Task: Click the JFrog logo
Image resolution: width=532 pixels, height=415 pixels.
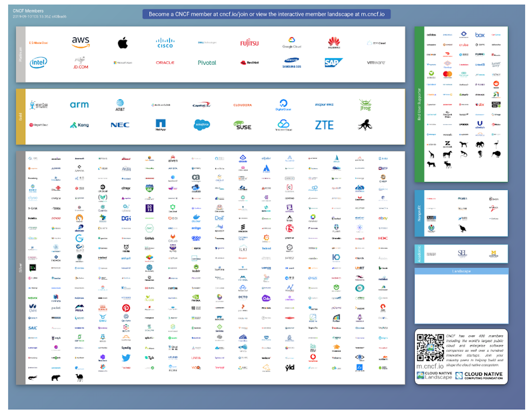Action: coord(365,105)
